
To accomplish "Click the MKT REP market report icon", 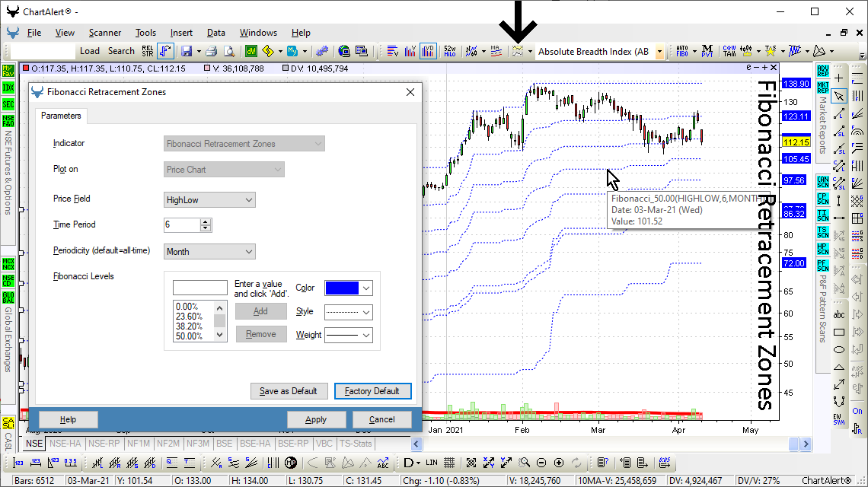I will 823,87.
